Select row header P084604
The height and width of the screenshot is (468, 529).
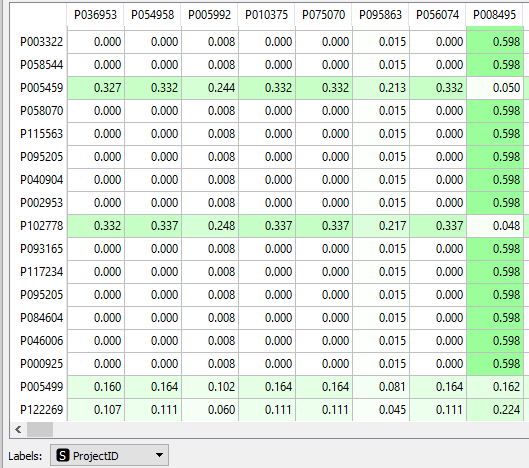click(39, 318)
